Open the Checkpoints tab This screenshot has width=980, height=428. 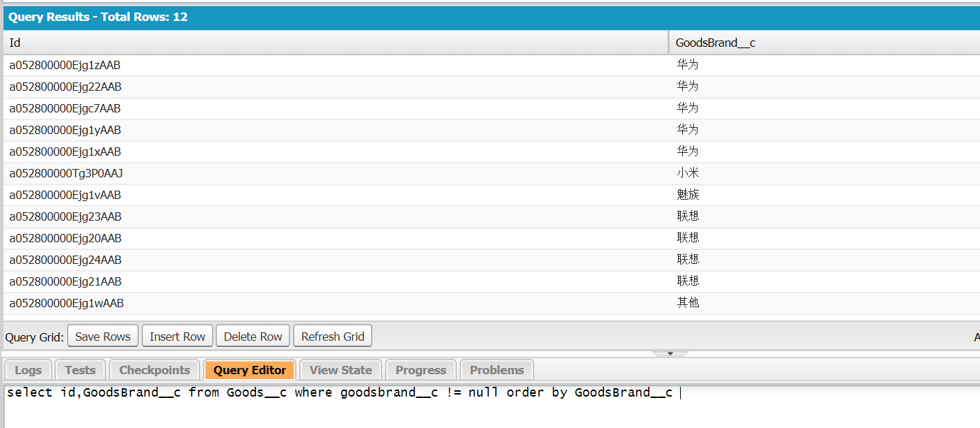(x=154, y=370)
